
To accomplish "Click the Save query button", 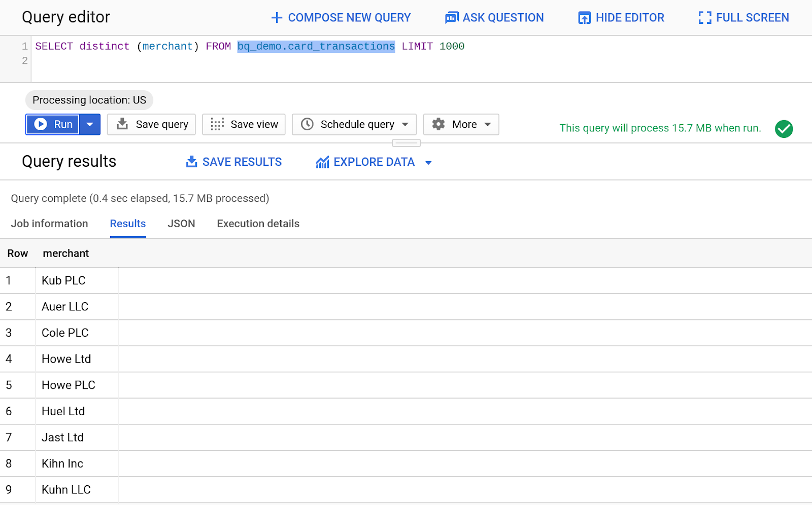I will pyautogui.click(x=151, y=124).
